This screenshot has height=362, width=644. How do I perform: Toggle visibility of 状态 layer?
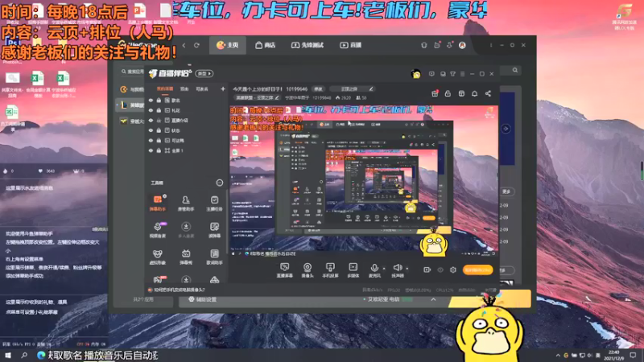tap(151, 130)
